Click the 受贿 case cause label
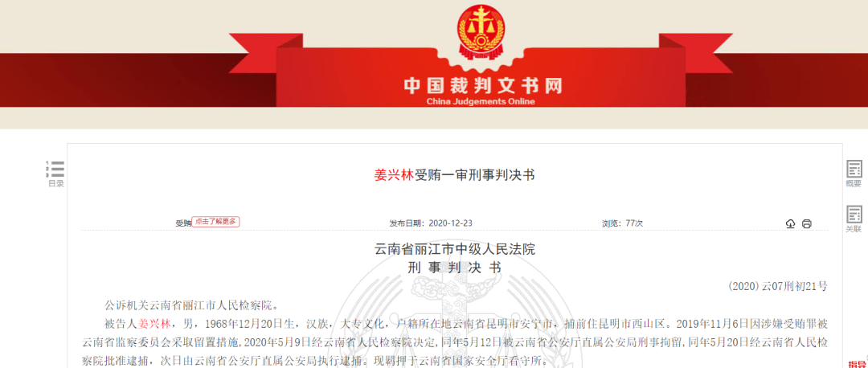The height and width of the screenshot is (368, 868). click(183, 223)
